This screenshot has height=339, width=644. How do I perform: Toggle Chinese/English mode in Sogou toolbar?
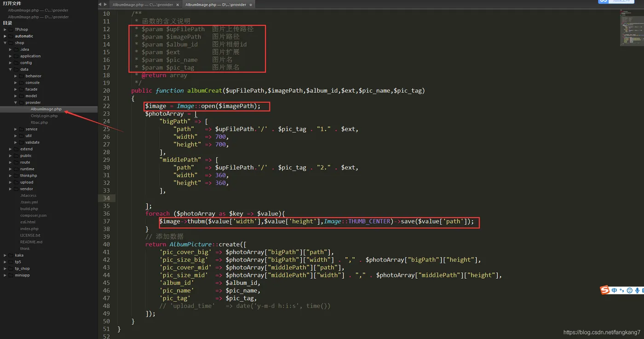tap(615, 290)
